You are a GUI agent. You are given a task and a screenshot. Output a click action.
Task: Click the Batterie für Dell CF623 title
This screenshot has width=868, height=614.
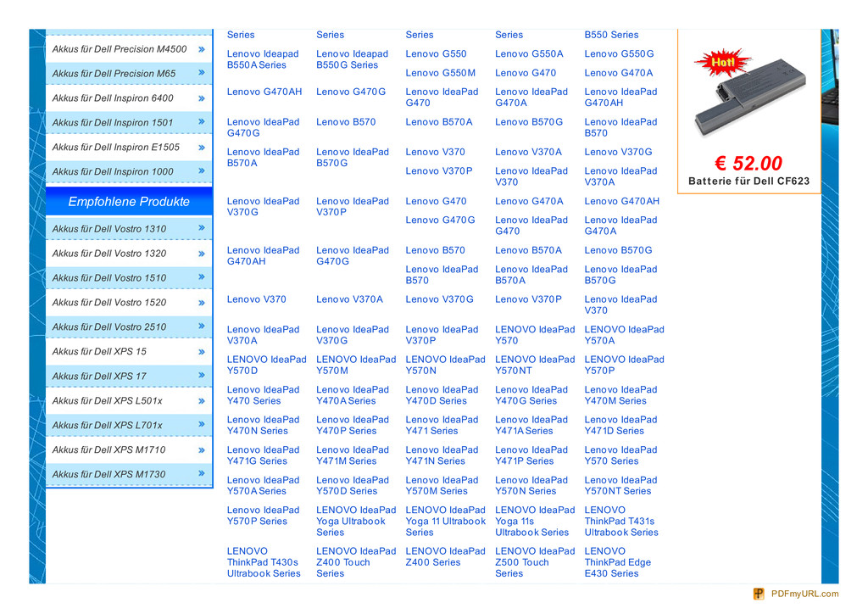click(749, 181)
